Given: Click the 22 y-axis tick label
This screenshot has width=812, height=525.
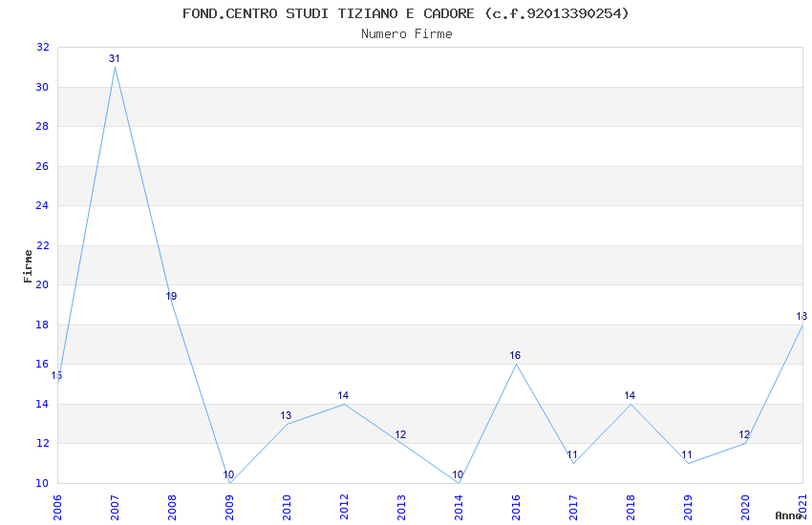Looking at the screenshot, I should pos(42,245).
